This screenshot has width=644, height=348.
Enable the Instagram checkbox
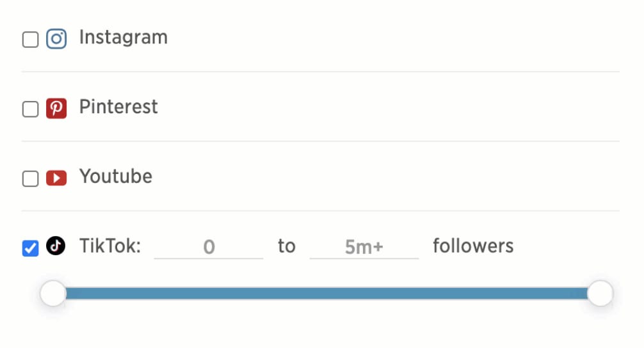(30, 40)
